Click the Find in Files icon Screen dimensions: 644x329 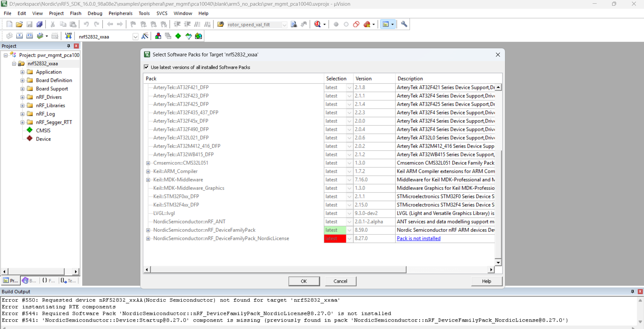pyautogui.click(x=221, y=24)
